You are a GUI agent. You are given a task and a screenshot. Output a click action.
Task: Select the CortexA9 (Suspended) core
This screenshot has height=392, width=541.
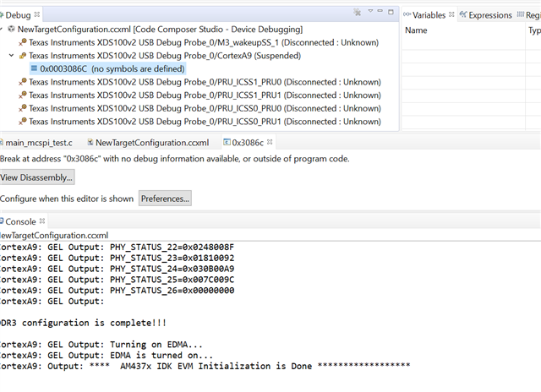coord(165,56)
